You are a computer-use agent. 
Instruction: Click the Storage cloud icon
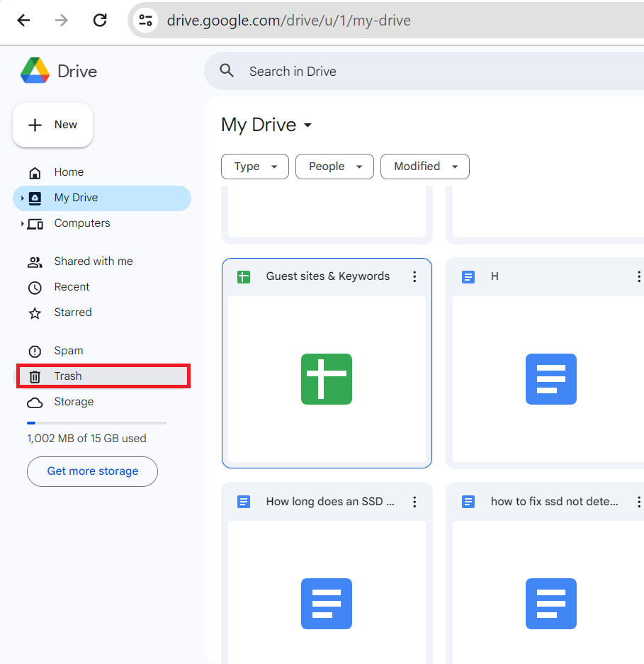click(x=35, y=403)
